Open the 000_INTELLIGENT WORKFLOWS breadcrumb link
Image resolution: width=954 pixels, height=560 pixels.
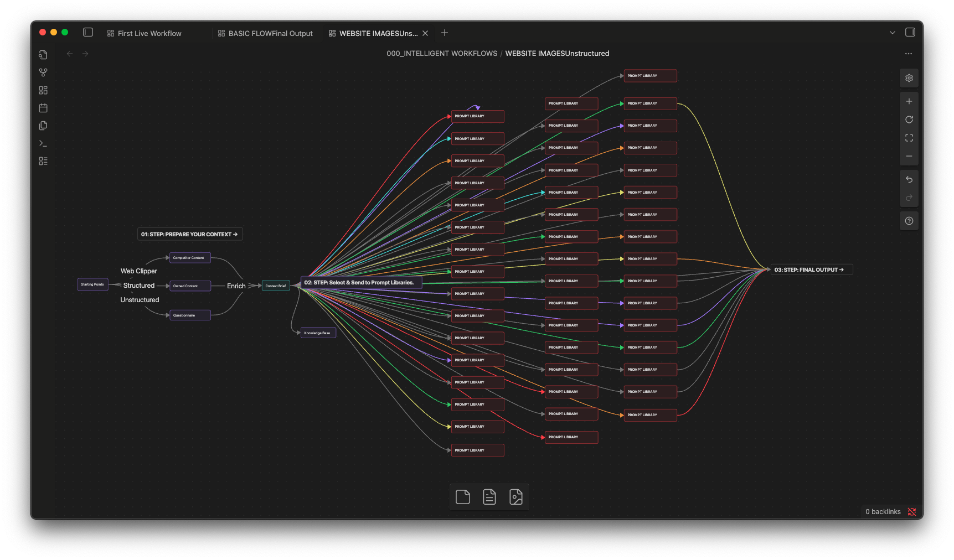pyautogui.click(x=441, y=53)
